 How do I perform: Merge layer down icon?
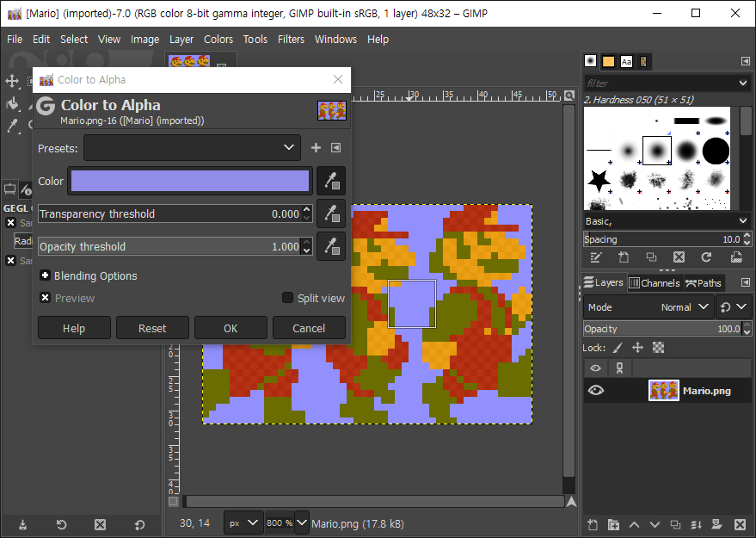click(696, 524)
